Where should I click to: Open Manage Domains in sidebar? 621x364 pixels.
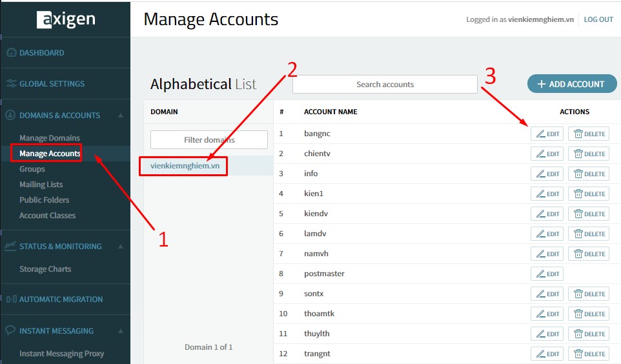click(50, 138)
